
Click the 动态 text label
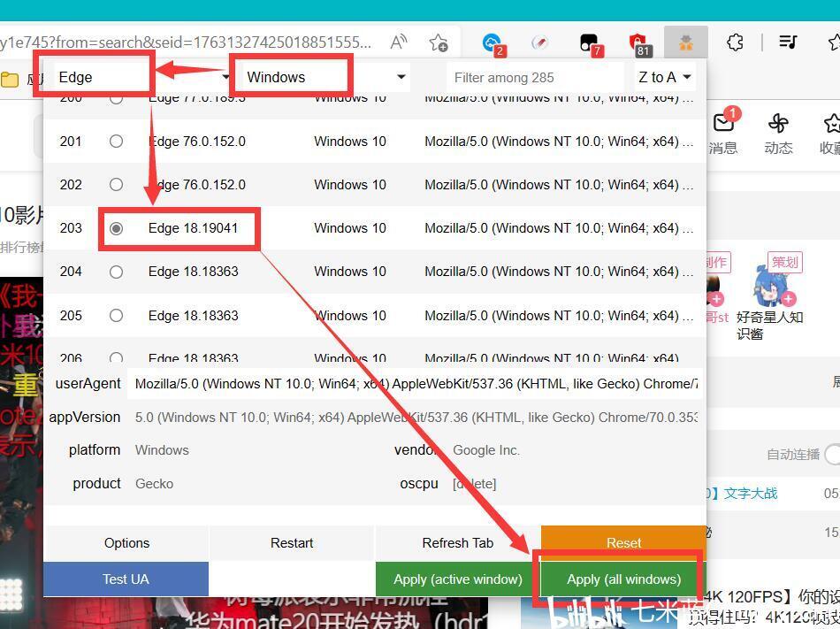[x=778, y=148]
